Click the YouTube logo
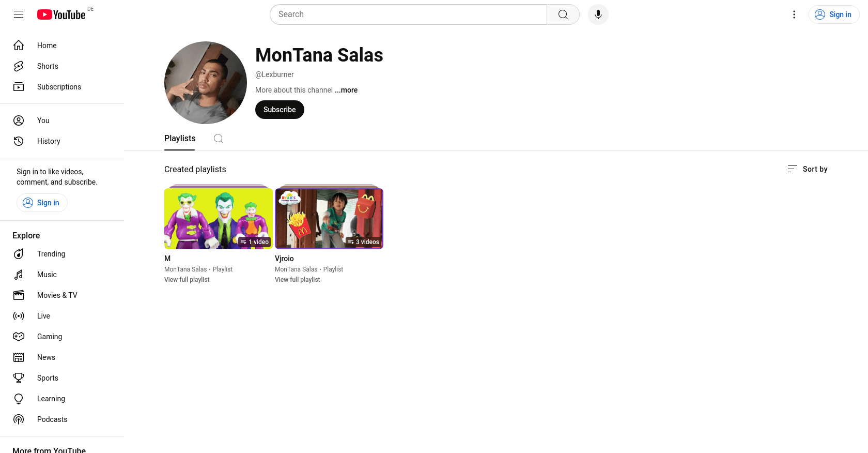 coord(61,14)
